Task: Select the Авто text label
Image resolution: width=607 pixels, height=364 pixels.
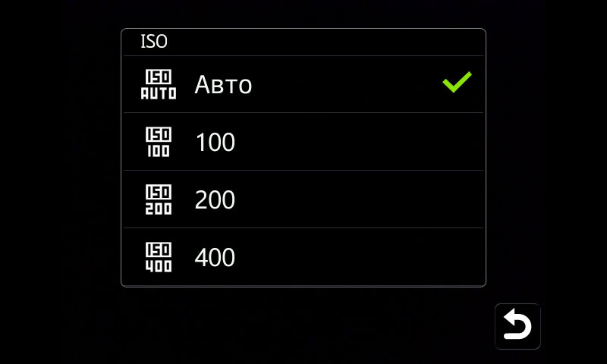Action: click(x=223, y=85)
